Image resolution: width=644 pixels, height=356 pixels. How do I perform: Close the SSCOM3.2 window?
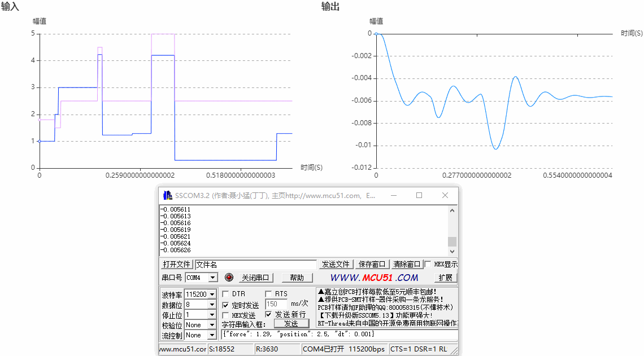click(445, 195)
